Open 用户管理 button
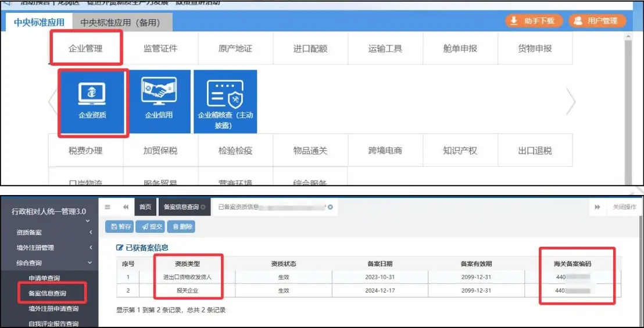Image resolution: width=644 pixels, height=328 pixels. 598,21
